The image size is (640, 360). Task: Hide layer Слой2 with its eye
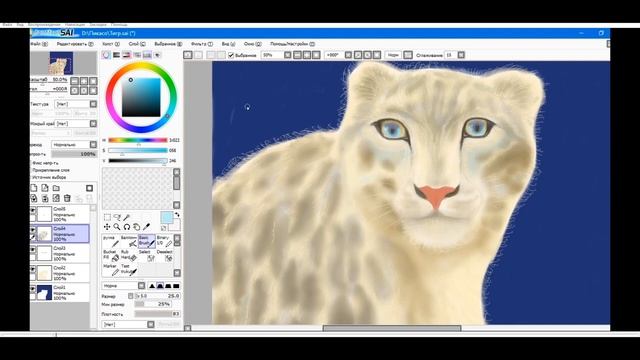33,269
